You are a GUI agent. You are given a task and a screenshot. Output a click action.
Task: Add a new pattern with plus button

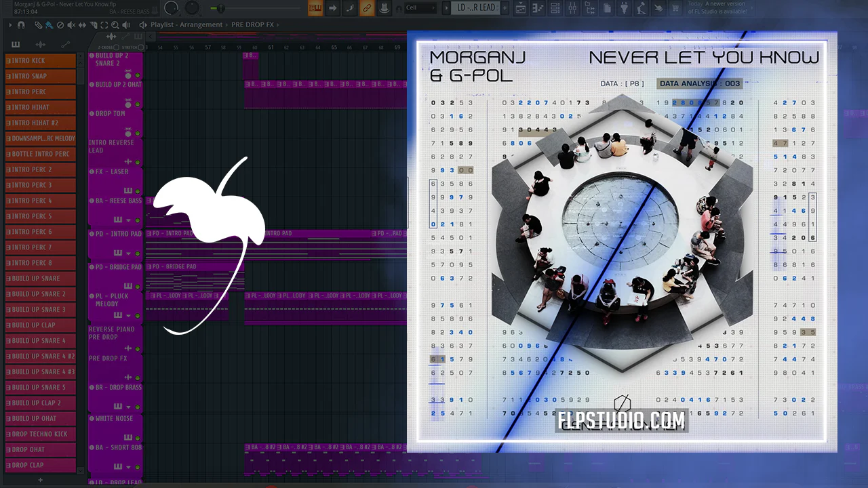point(505,7)
